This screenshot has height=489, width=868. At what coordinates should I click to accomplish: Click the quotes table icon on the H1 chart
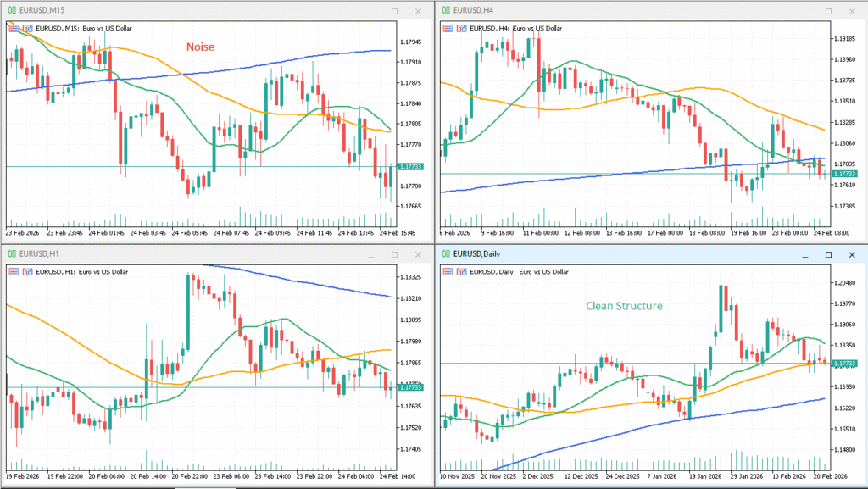point(14,271)
